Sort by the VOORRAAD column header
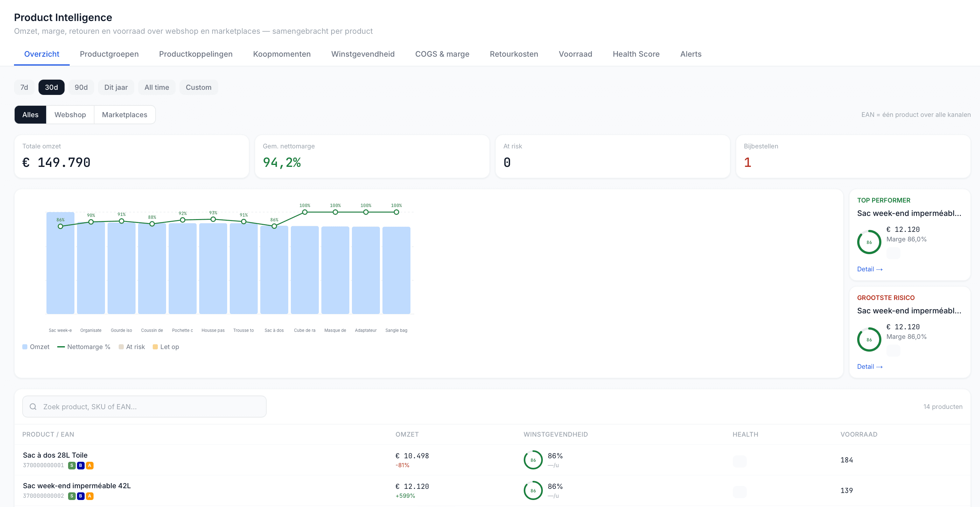 point(859,434)
